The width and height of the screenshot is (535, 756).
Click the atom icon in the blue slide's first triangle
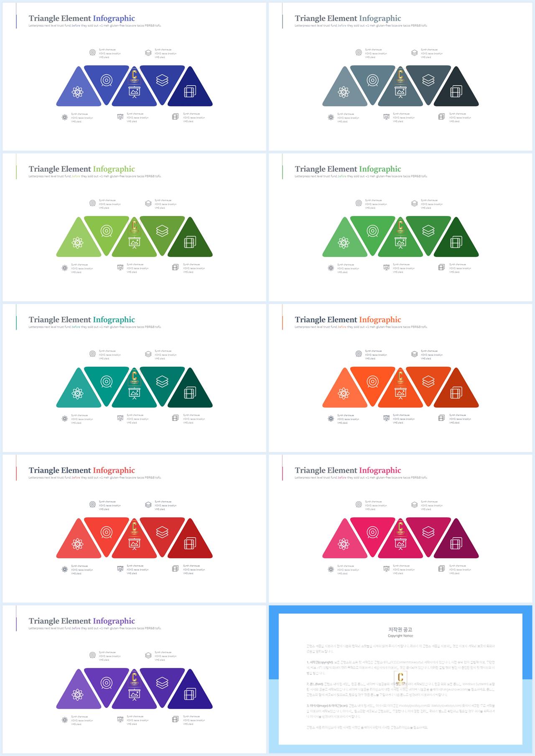click(x=77, y=92)
